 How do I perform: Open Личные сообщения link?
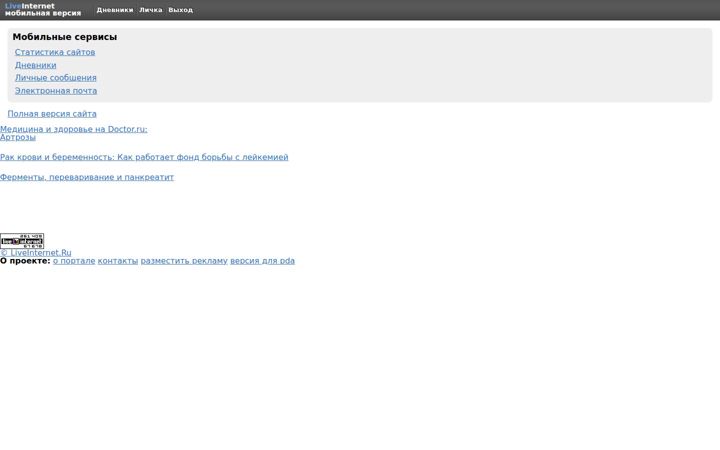(x=56, y=78)
